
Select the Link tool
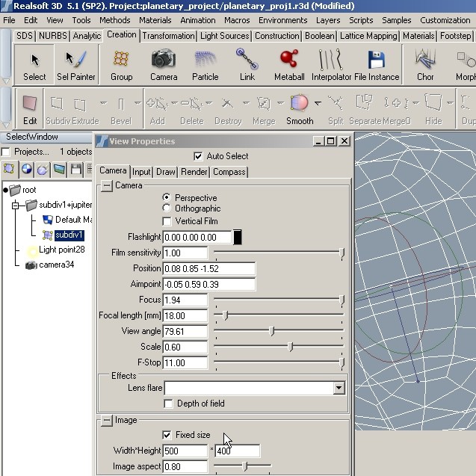tap(247, 64)
